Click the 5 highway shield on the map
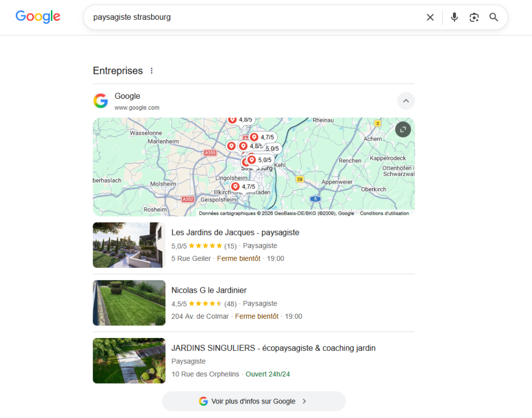Screen dimensions: 532x418 (x=315, y=199)
